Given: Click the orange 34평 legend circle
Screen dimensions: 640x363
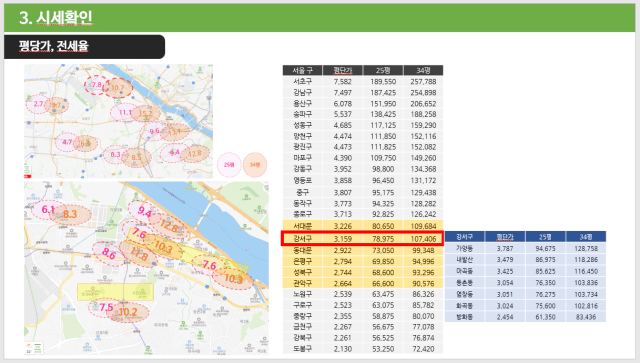Looking at the screenshot, I should click(x=255, y=165).
